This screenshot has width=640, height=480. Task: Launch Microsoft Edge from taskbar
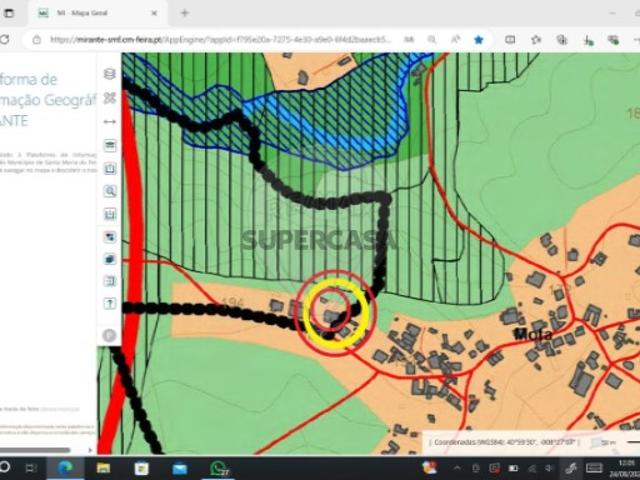(x=65, y=467)
